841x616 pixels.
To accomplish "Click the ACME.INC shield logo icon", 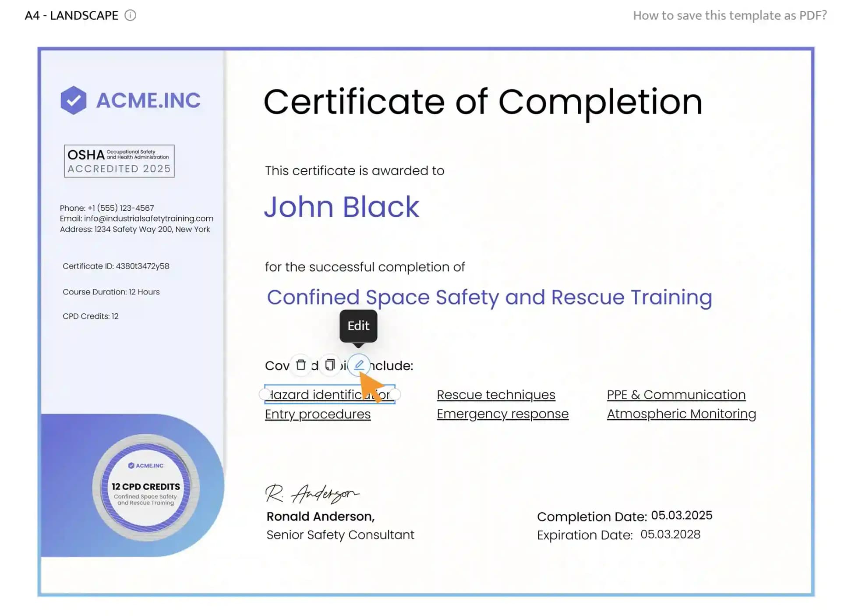I will [x=74, y=99].
